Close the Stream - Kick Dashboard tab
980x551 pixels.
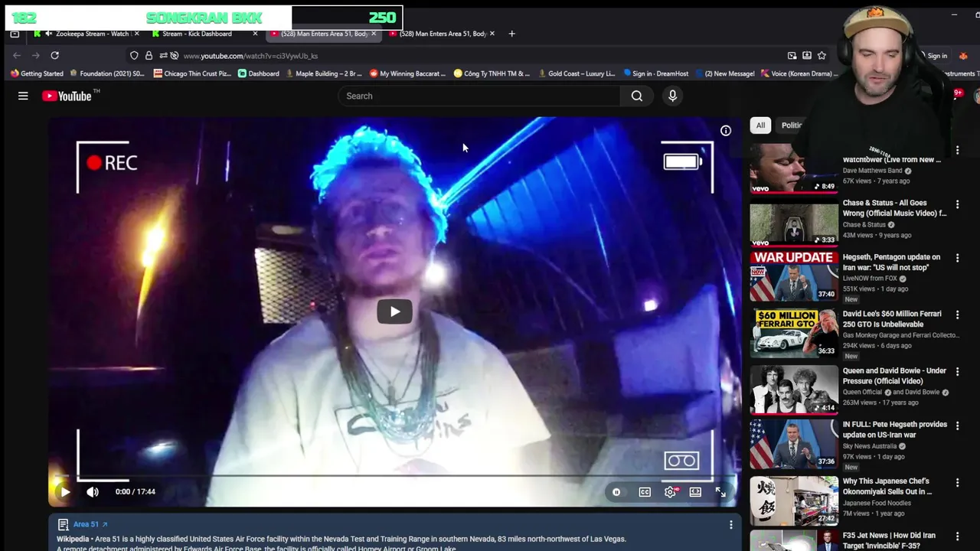255,34
